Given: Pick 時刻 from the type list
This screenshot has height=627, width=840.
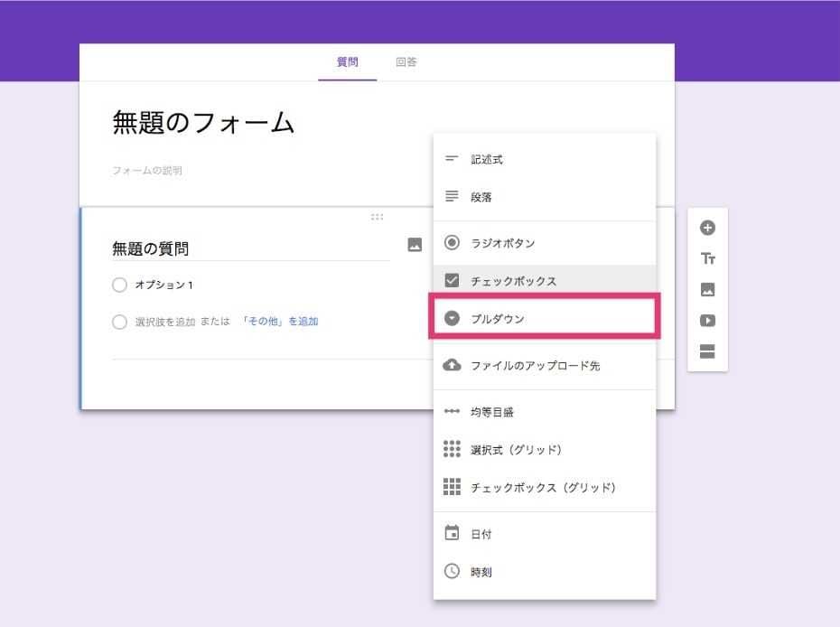Looking at the screenshot, I should pos(481,571).
